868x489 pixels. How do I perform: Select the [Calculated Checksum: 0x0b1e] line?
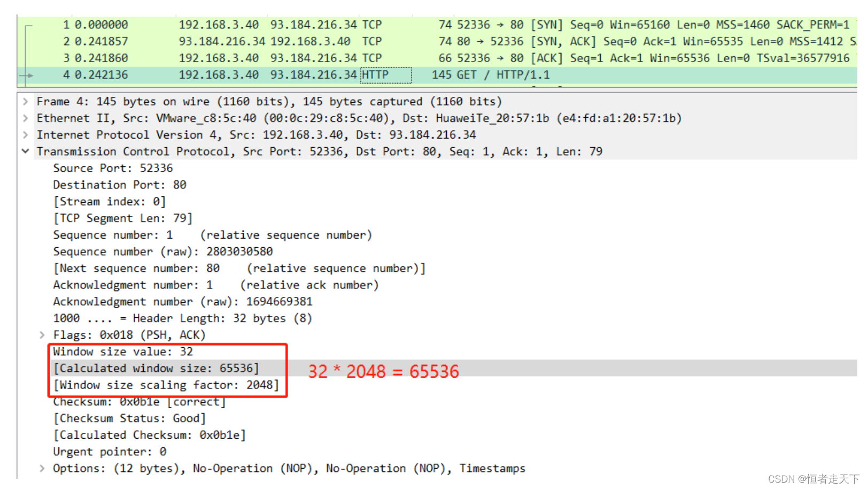click(150, 435)
